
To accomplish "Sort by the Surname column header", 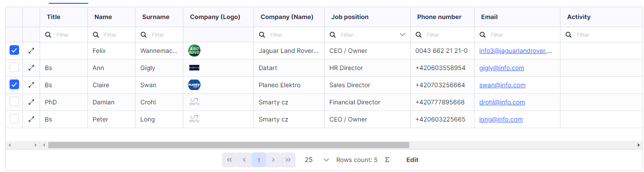I will (156, 17).
